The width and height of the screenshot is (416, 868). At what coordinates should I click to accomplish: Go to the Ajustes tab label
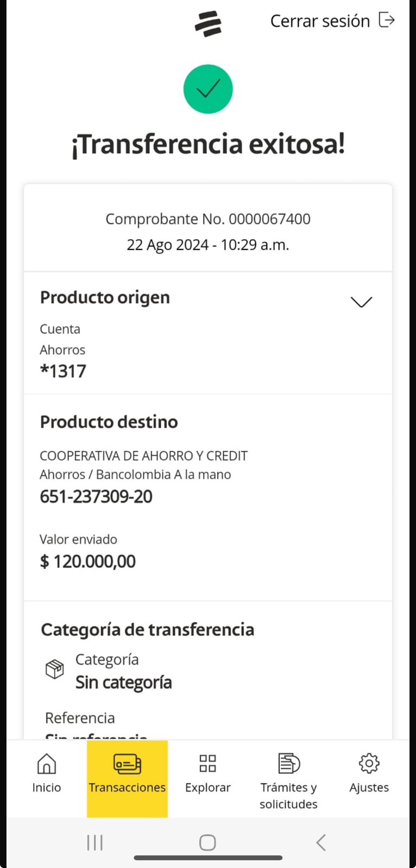click(x=369, y=788)
